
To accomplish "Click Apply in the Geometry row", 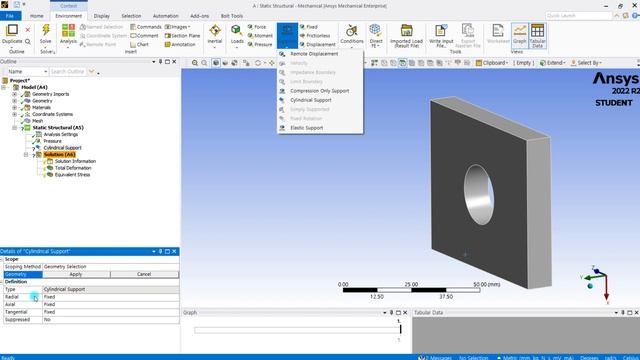I will [76, 274].
